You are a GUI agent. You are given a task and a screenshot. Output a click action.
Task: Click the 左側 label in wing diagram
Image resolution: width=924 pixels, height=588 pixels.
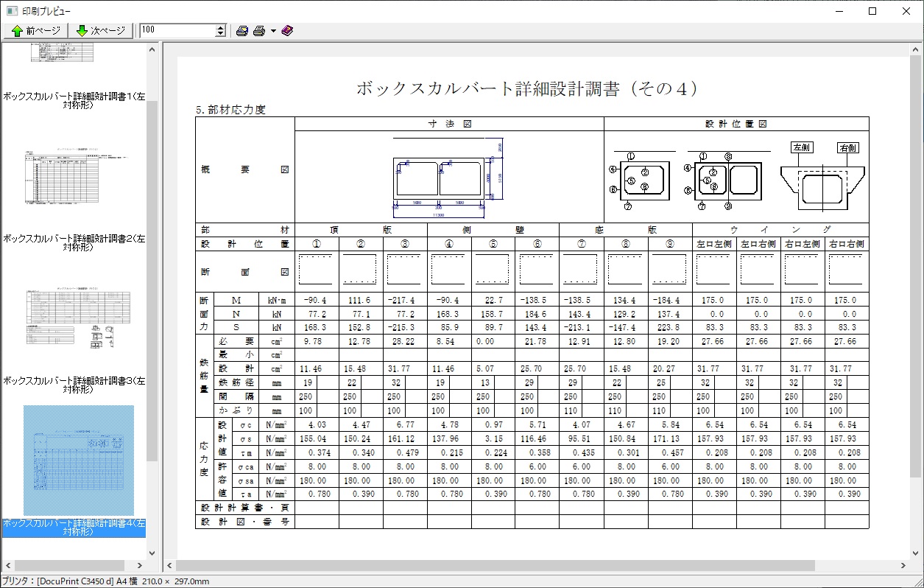801,147
